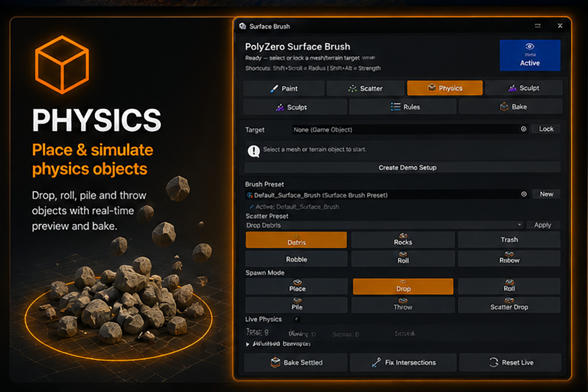This screenshot has height=392, width=588.
Task: Choose the Throw spawn mode icon
Action: point(403,301)
